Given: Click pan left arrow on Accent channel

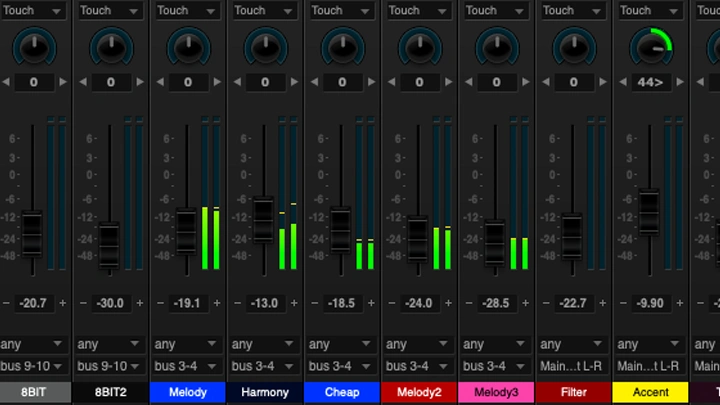Looking at the screenshot, I should coord(623,82).
